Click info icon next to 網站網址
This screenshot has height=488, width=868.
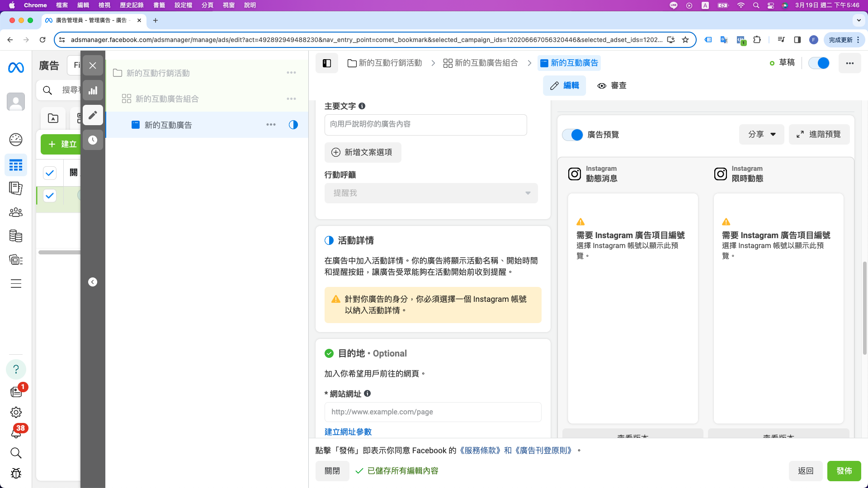(367, 394)
